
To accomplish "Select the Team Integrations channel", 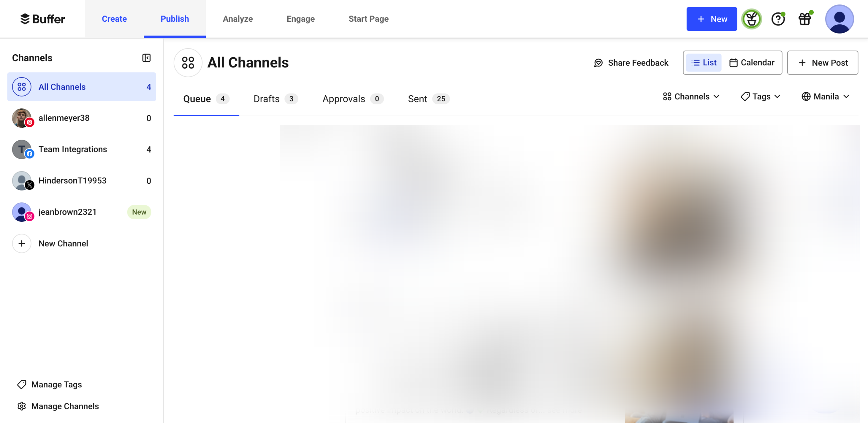I will pos(73,149).
